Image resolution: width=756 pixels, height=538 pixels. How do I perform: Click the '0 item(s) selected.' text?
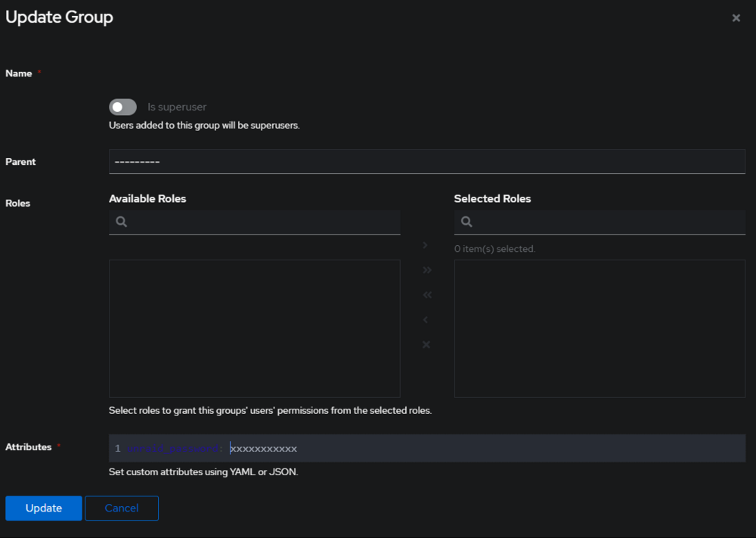[x=494, y=249]
